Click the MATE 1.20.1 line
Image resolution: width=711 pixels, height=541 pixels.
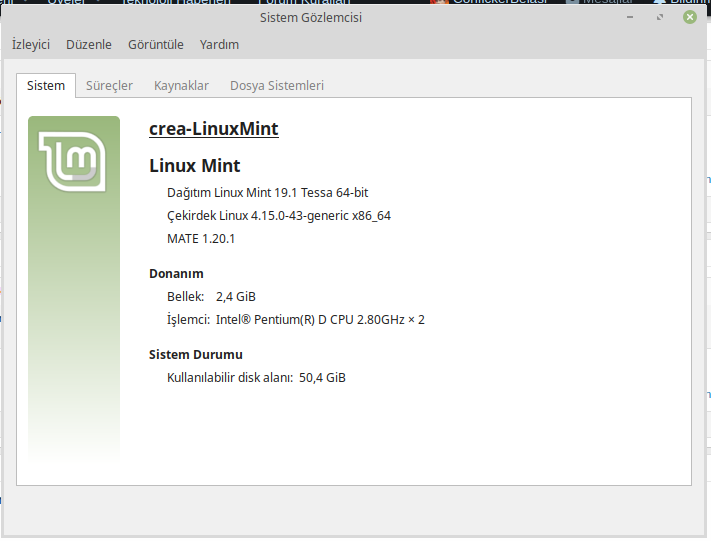point(201,239)
